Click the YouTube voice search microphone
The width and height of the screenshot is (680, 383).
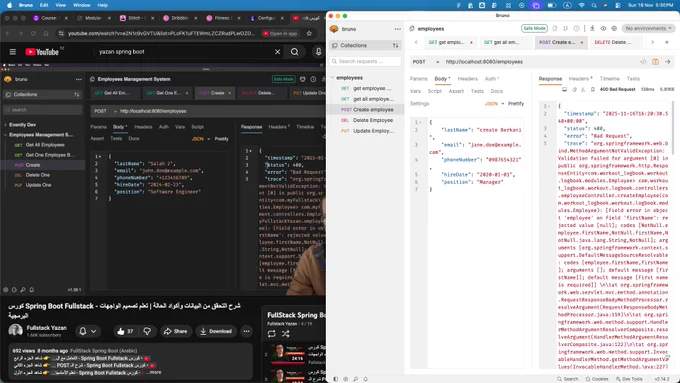click(318, 52)
